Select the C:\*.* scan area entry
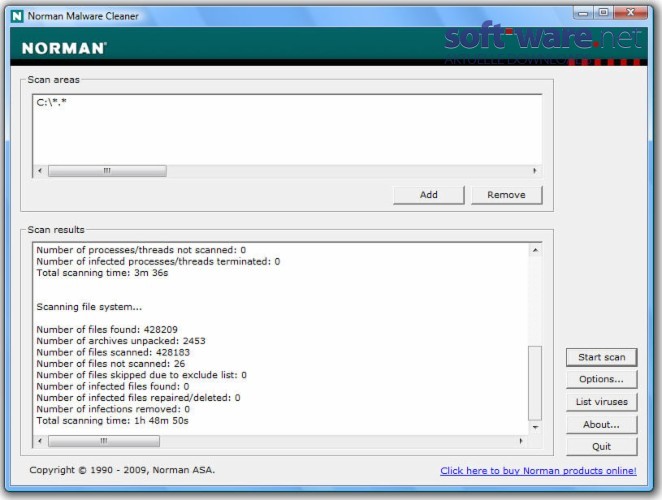 (x=52, y=103)
